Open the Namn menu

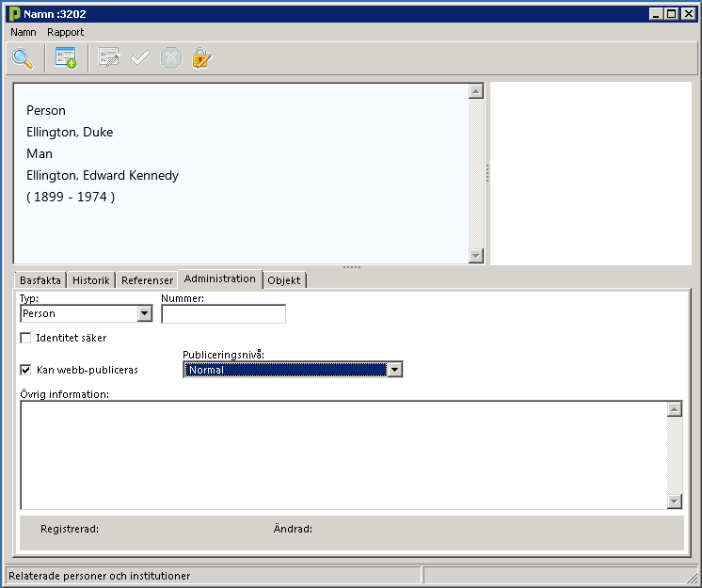click(x=24, y=32)
